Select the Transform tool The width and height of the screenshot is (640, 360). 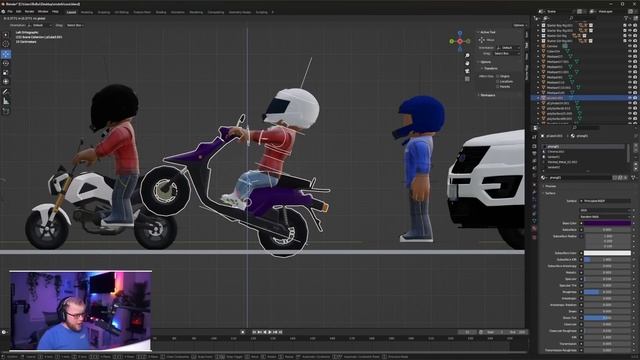6,82
